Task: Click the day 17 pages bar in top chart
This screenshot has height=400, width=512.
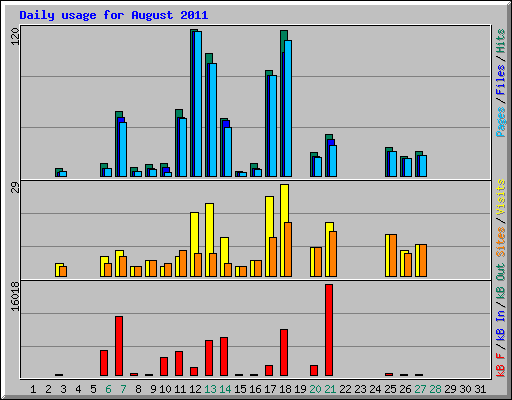Action: (273, 126)
